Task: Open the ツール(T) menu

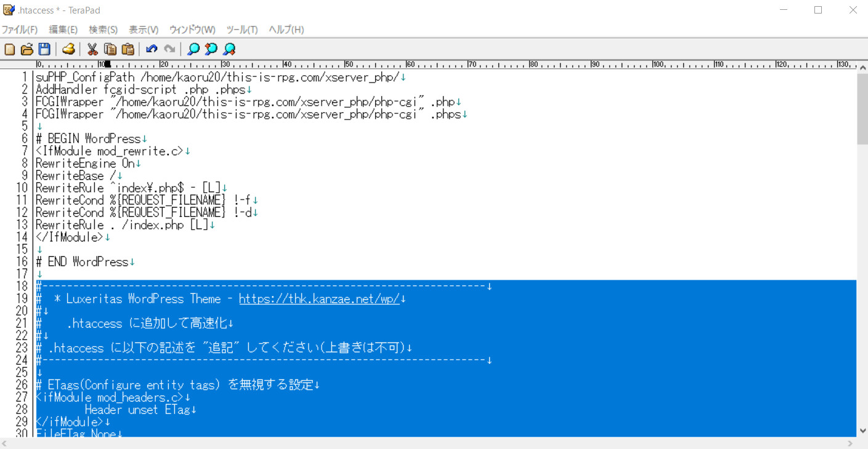Action: click(x=242, y=30)
